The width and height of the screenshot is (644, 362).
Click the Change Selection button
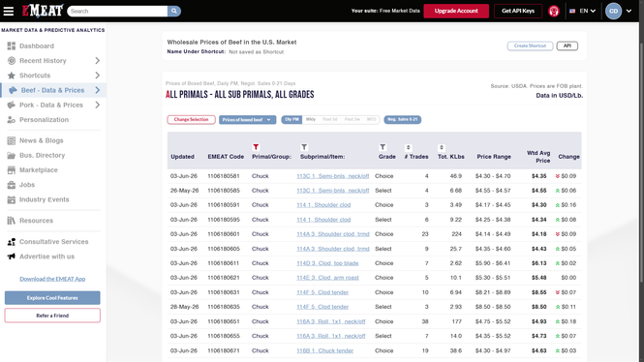tap(191, 120)
